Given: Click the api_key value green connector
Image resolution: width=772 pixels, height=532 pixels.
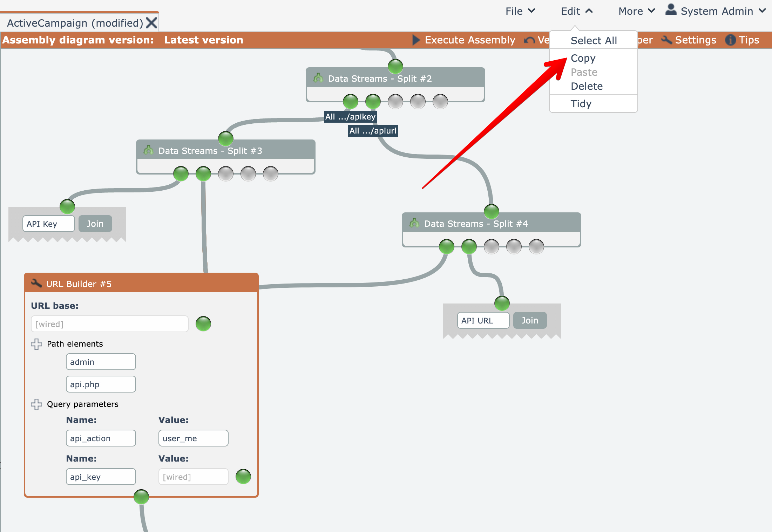Looking at the screenshot, I should pos(243,477).
